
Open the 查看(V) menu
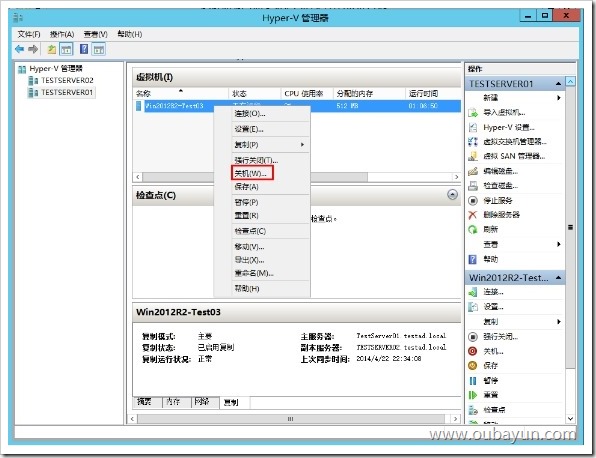point(95,34)
